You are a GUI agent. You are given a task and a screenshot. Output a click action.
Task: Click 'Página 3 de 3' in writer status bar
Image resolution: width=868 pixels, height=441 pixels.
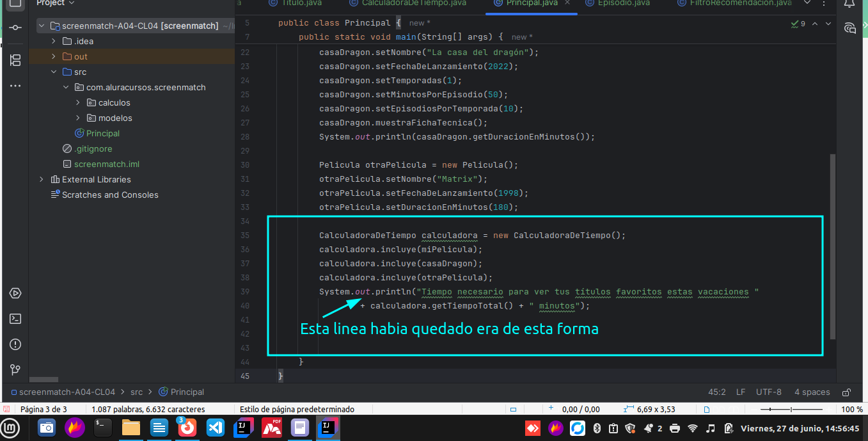click(x=43, y=409)
